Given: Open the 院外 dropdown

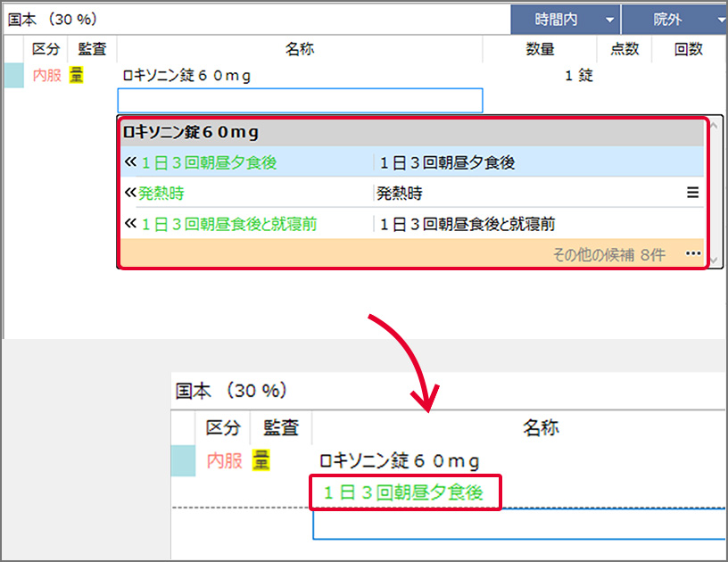Looking at the screenshot, I should pos(674,20).
